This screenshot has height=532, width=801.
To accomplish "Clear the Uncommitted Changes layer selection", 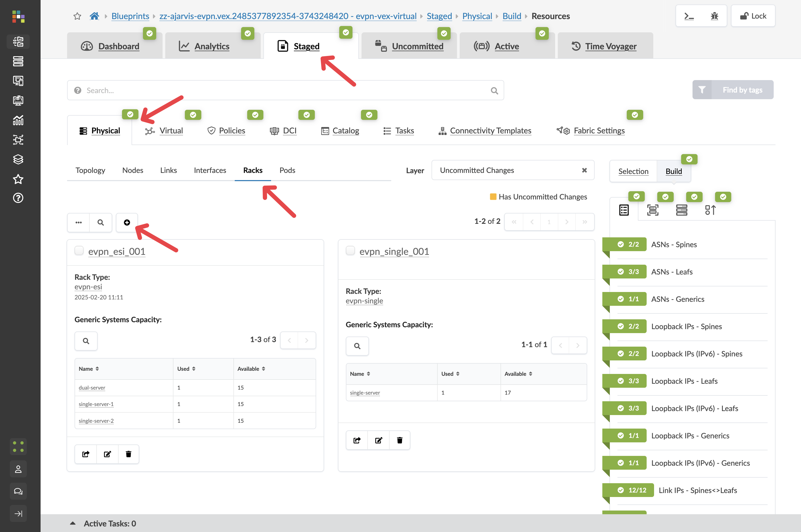I will pos(584,170).
